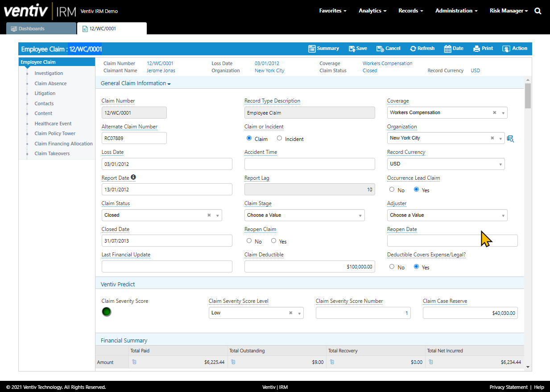Clear the Organization selection with the x
The image size is (550, 392).
click(492, 138)
